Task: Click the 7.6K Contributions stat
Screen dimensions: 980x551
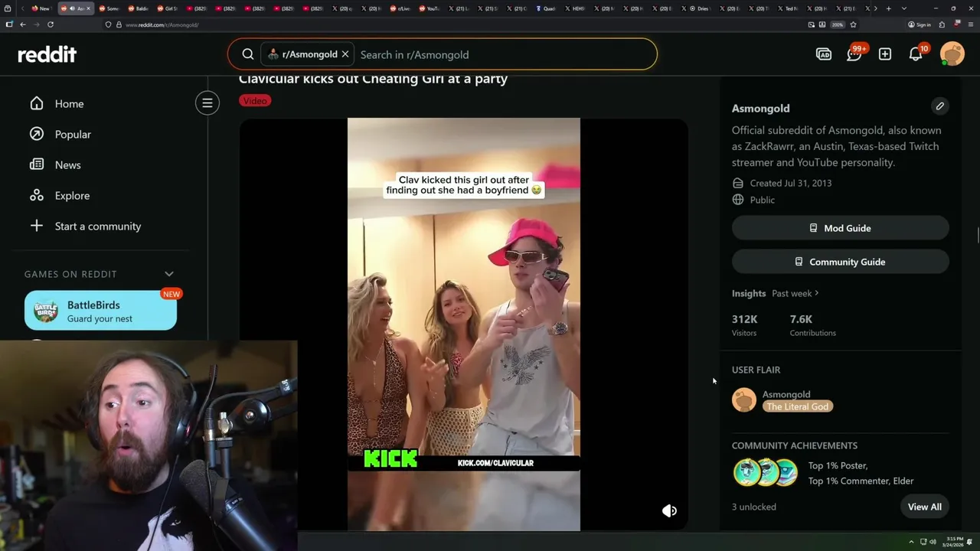Action: pos(812,325)
